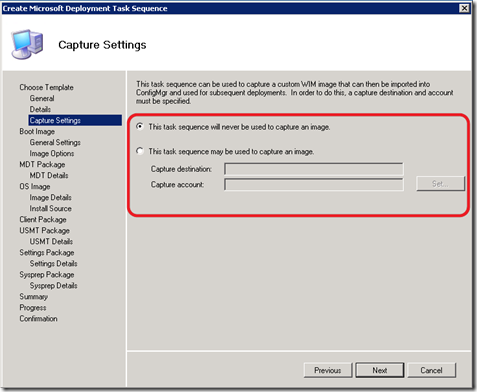Select the Capture Settings step
The height and width of the screenshot is (392, 477).
coord(75,120)
